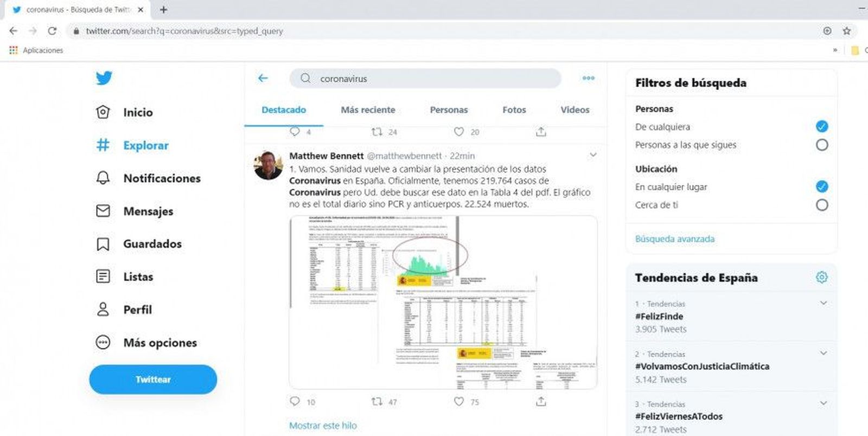Open tweet image with data tables
Viewport: 868px width, 436px height.
pyautogui.click(x=443, y=302)
